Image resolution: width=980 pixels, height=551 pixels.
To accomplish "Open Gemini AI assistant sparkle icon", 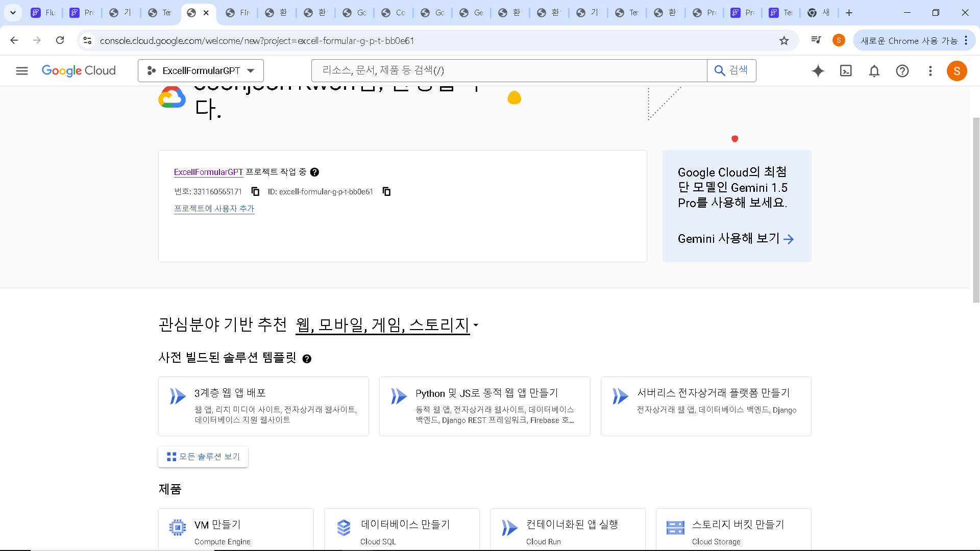I will coord(818,71).
